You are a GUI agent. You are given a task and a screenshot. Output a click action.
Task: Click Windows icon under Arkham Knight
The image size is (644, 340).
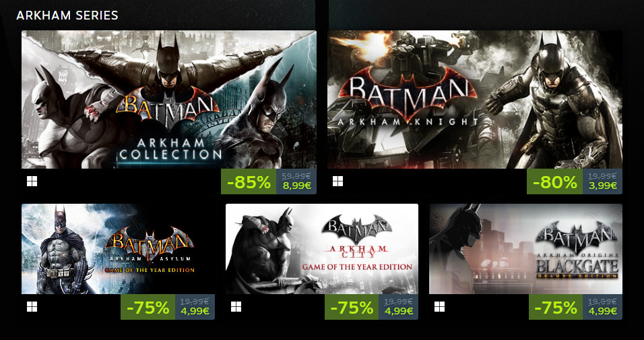point(337,181)
